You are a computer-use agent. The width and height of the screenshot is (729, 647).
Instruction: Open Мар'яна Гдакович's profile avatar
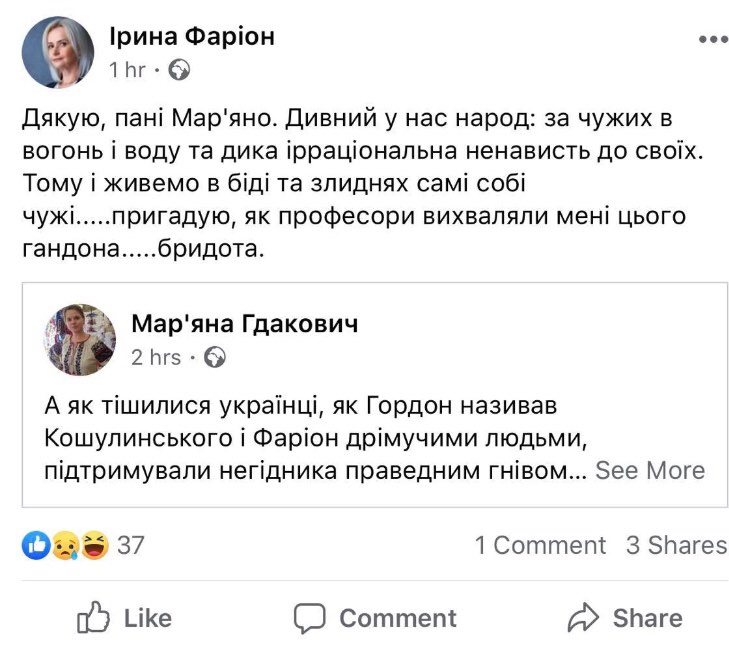[x=80, y=340]
